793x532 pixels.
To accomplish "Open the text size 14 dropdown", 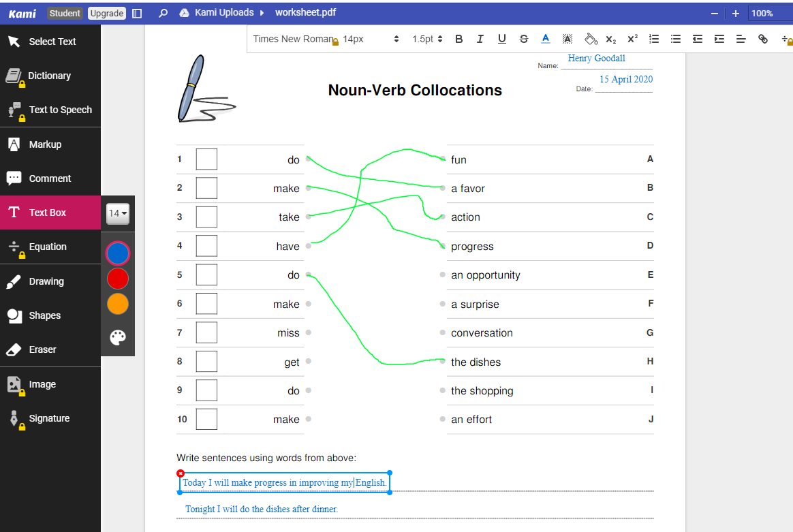I will click(x=118, y=213).
